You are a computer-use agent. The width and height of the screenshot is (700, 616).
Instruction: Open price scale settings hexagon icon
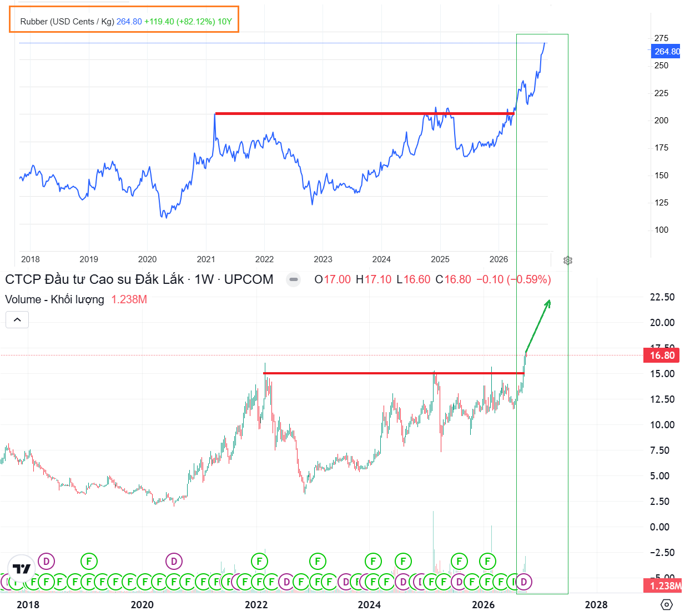click(667, 604)
